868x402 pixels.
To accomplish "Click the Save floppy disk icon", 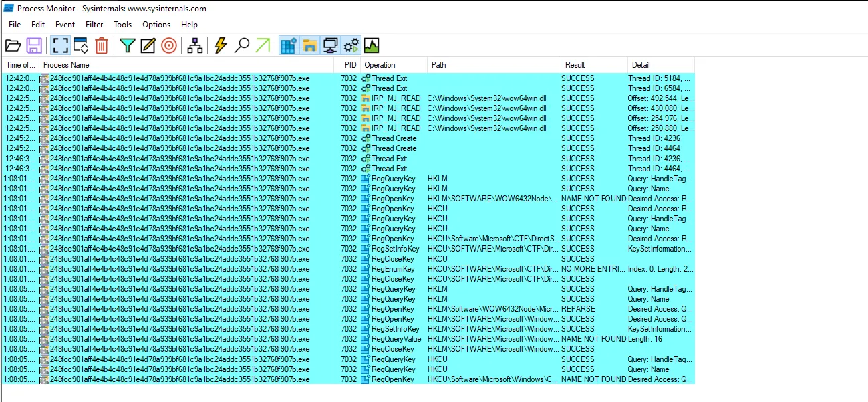I will pyautogui.click(x=34, y=45).
